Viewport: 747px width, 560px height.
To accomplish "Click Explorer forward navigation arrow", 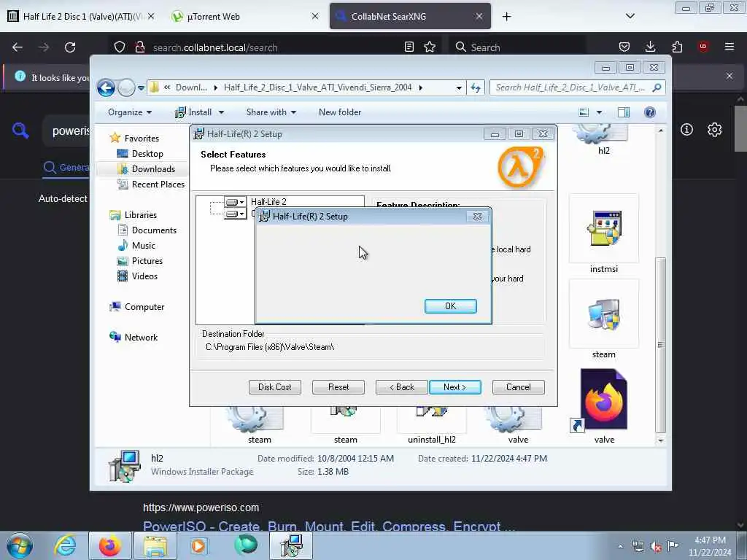I will point(126,87).
